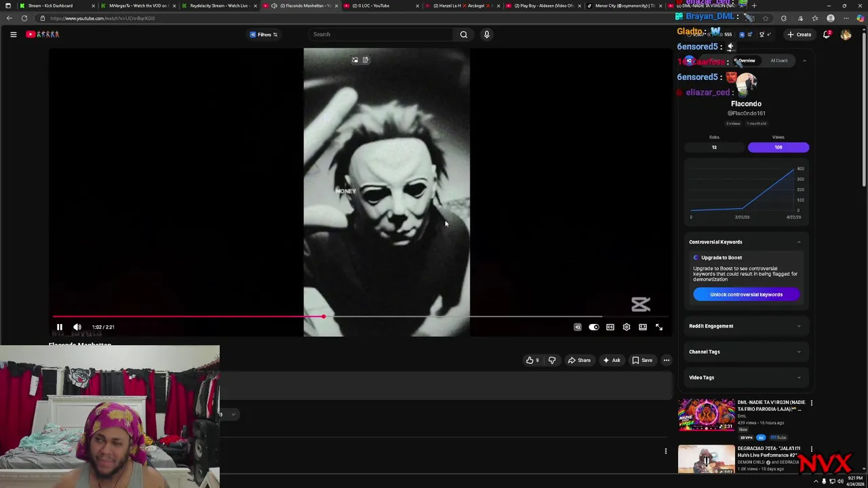Select the Overview tab in vidIQ panel
This screenshot has width=868, height=488.
[x=745, y=61]
